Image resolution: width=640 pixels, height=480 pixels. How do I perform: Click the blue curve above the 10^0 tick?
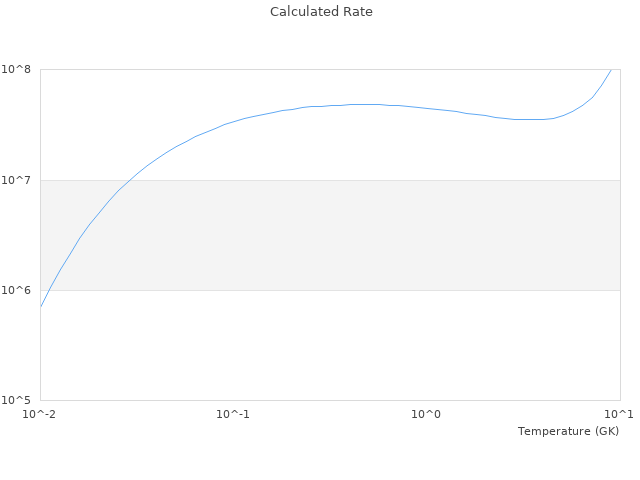[x=427, y=108]
